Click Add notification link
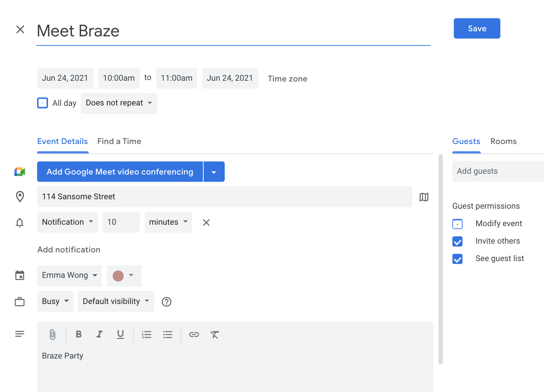Viewport: 544px width, 392px height. coord(69,250)
